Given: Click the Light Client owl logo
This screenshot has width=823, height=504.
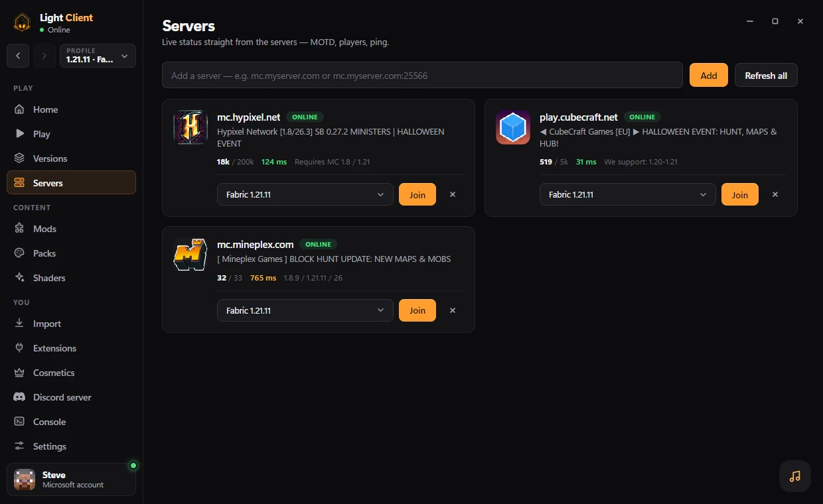Looking at the screenshot, I should click(23, 23).
